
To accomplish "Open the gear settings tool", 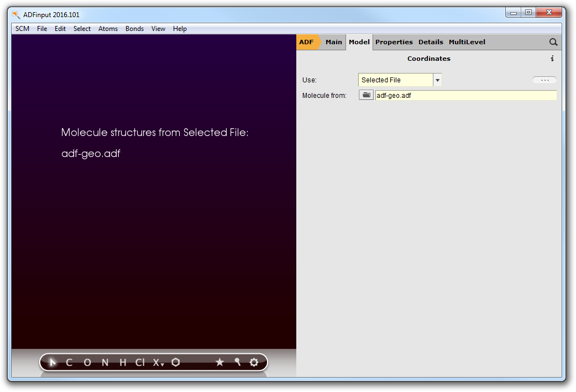I will (254, 362).
